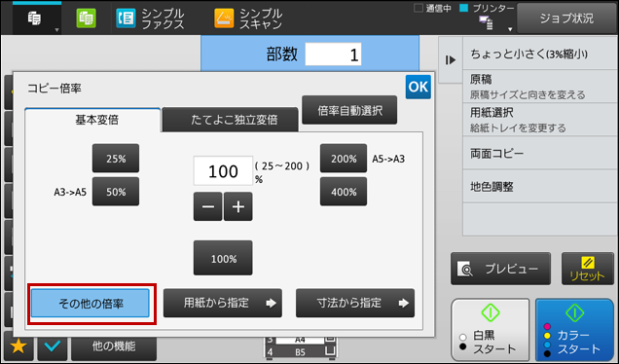Open the copy mode icon in top bar
This screenshot has height=364, width=619.
pyautogui.click(x=35, y=18)
